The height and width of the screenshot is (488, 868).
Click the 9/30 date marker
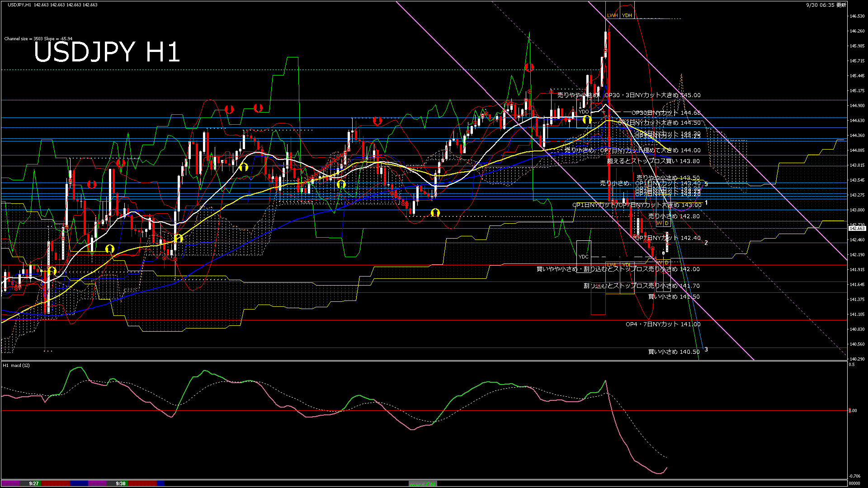[121, 483]
